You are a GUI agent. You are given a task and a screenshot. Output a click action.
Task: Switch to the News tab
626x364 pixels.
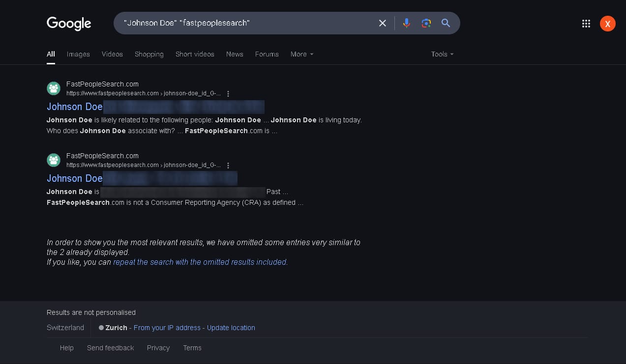coord(235,54)
